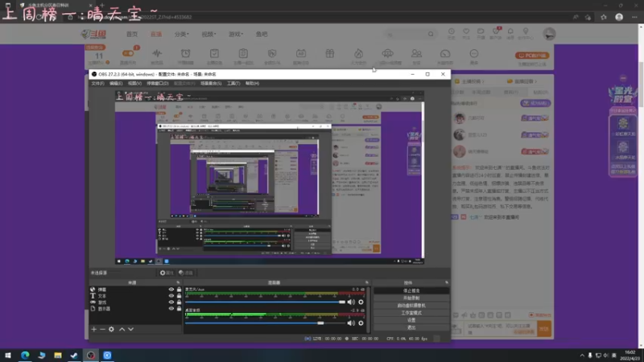Toggle lock on 文本 source
This screenshot has width=644, height=362.
pos(179,295)
